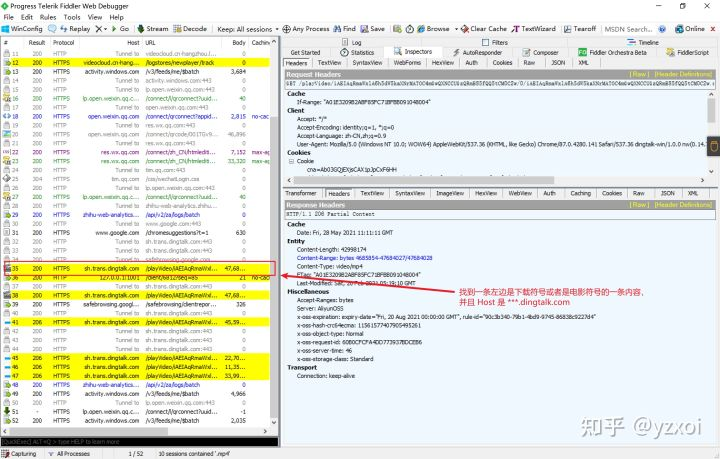This screenshot has width=720, height=459.
Task: Open the Edit menu
Action: pyautogui.click(x=27, y=17)
